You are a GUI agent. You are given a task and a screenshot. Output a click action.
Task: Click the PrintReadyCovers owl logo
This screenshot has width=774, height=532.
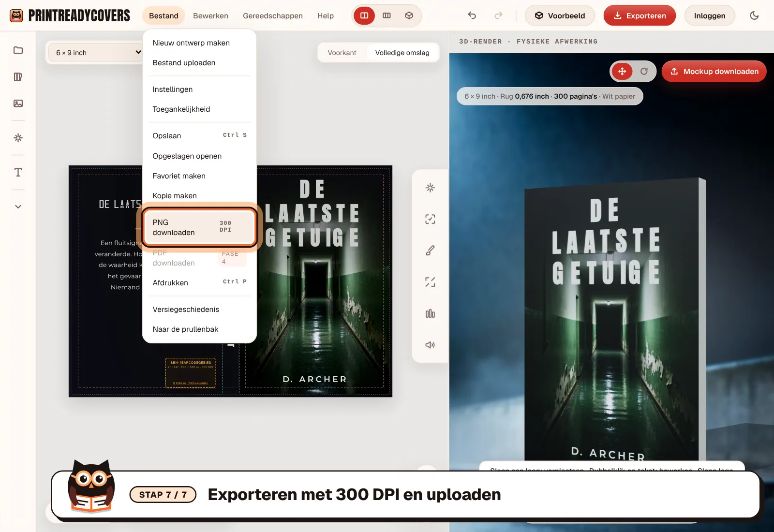[16, 16]
